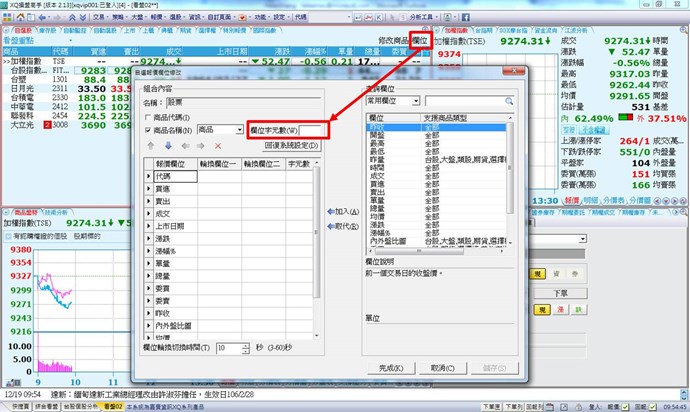This screenshot has height=412, width=690.
Task: Click the gray left arrow icon
Action: tap(185, 145)
